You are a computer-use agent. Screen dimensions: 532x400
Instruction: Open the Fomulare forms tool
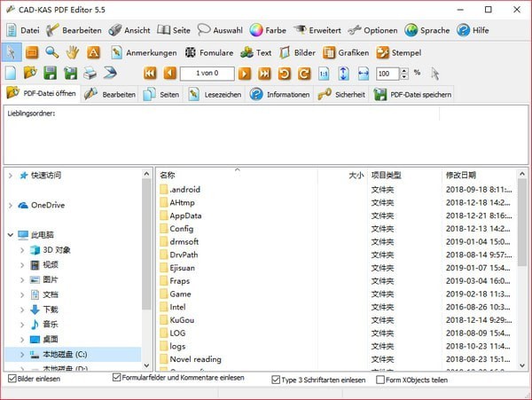209,53
